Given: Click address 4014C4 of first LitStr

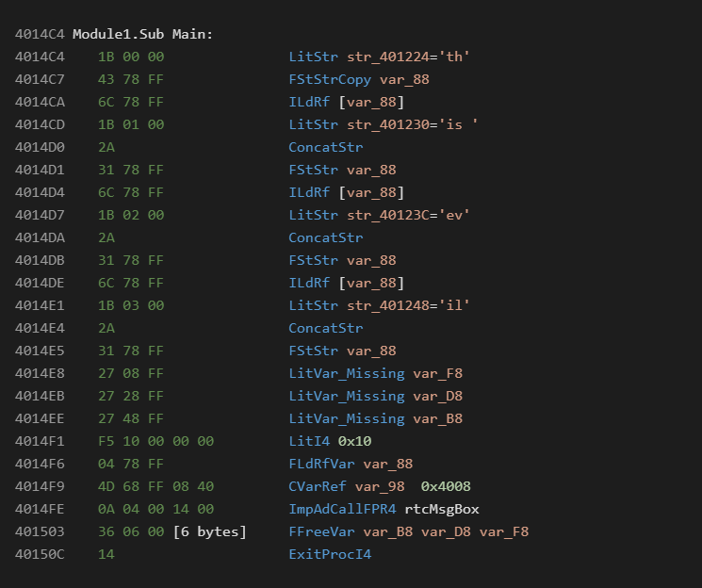Looking at the screenshot, I should pyautogui.click(x=38, y=57).
